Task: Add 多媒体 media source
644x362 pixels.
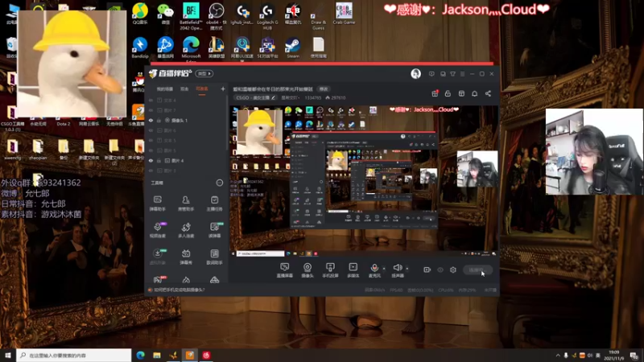Action: click(x=353, y=270)
